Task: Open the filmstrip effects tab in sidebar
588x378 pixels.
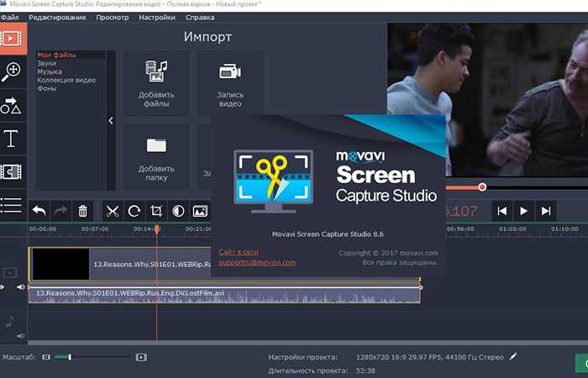Action: pyautogui.click(x=11, y=172)
